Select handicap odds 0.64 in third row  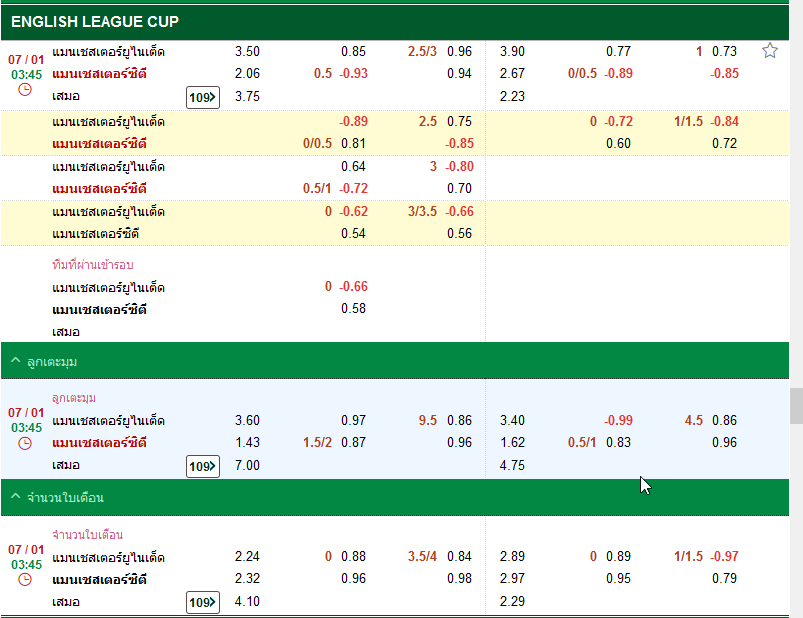point(353,167)
